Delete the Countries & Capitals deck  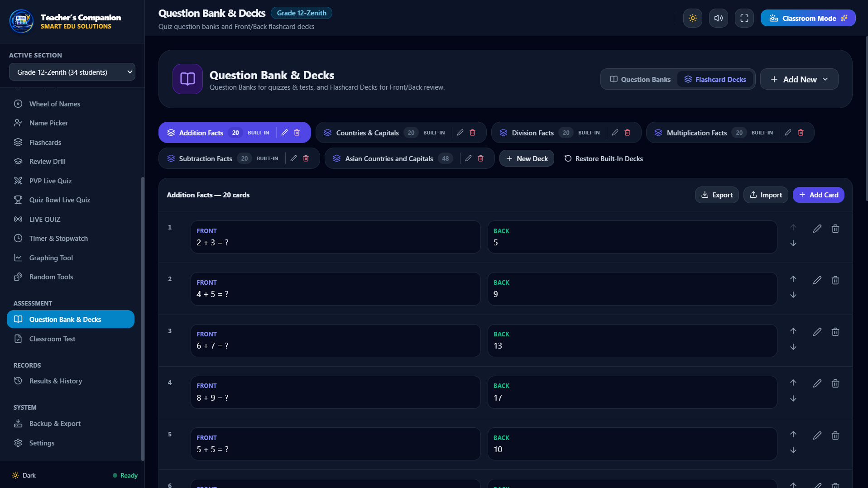(x=472, y=133)
